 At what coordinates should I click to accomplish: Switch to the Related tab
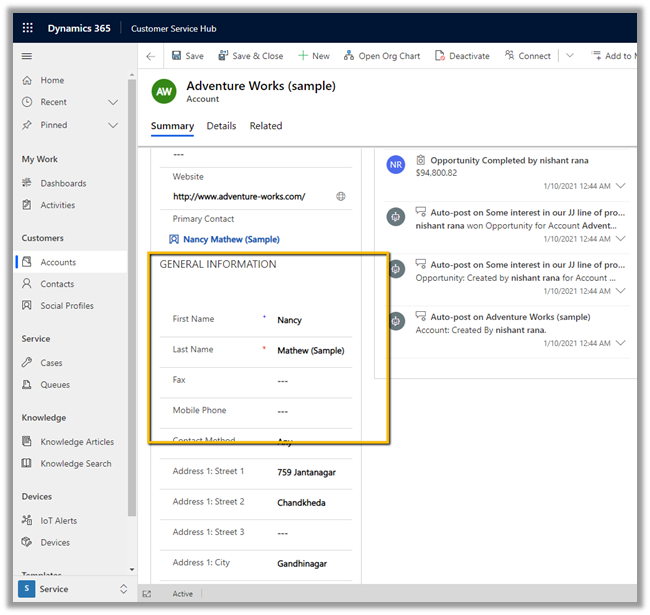coord(266,126)
